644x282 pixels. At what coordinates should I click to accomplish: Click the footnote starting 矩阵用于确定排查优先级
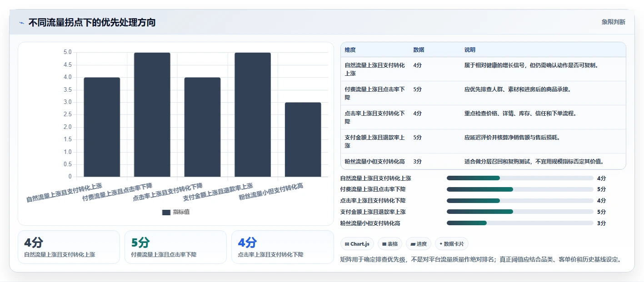point(480,260)
